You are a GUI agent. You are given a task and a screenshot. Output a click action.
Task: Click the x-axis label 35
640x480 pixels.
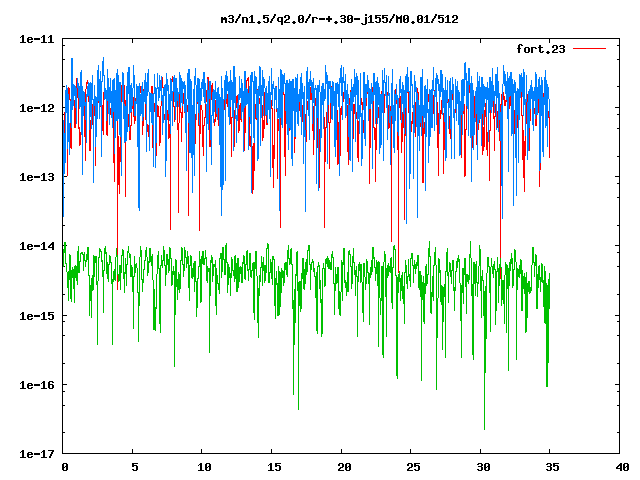pos(552,467)
